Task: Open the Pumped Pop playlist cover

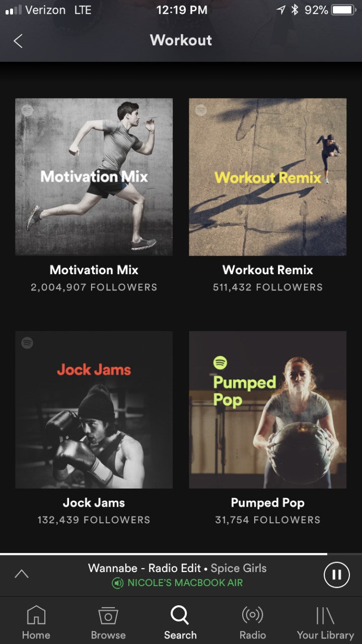Action: point(267,410)
